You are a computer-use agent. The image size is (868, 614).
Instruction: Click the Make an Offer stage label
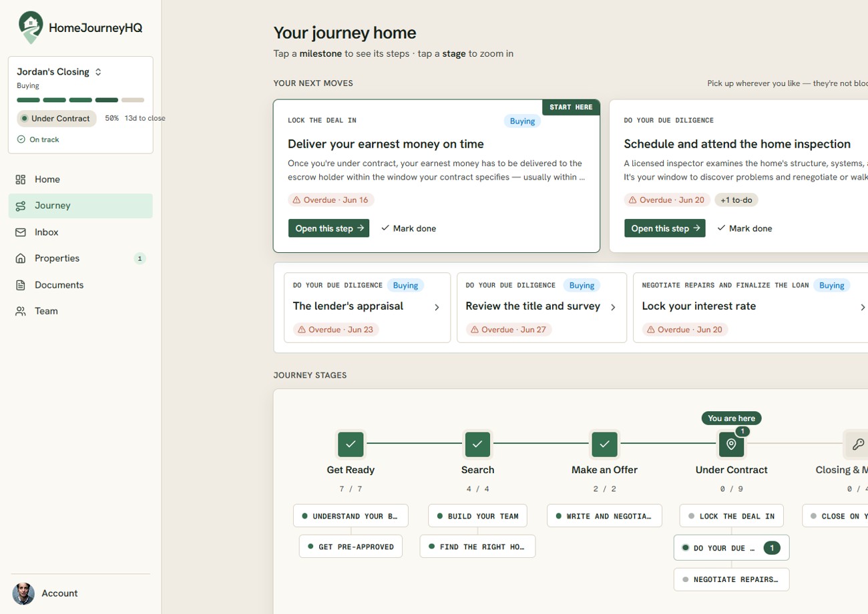604,470
